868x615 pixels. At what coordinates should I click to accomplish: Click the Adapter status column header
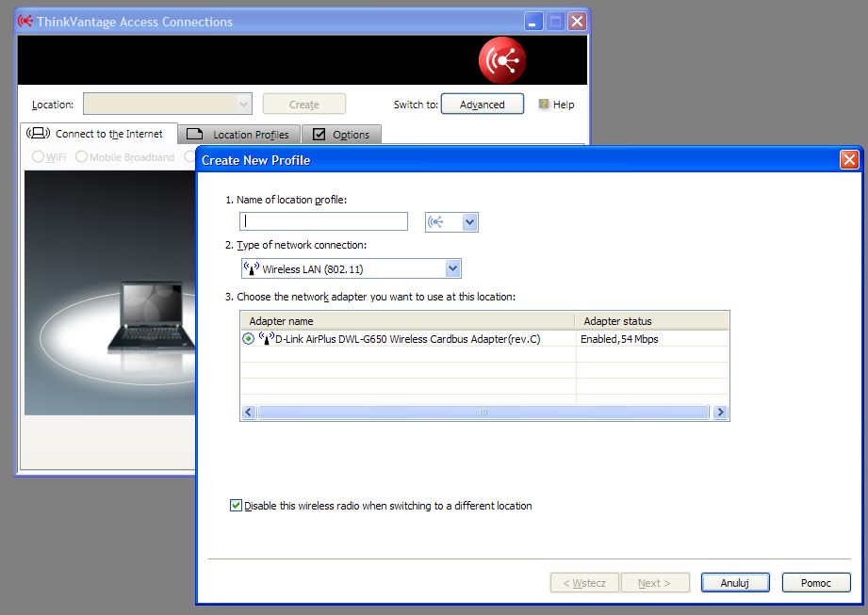click(652, 321)
